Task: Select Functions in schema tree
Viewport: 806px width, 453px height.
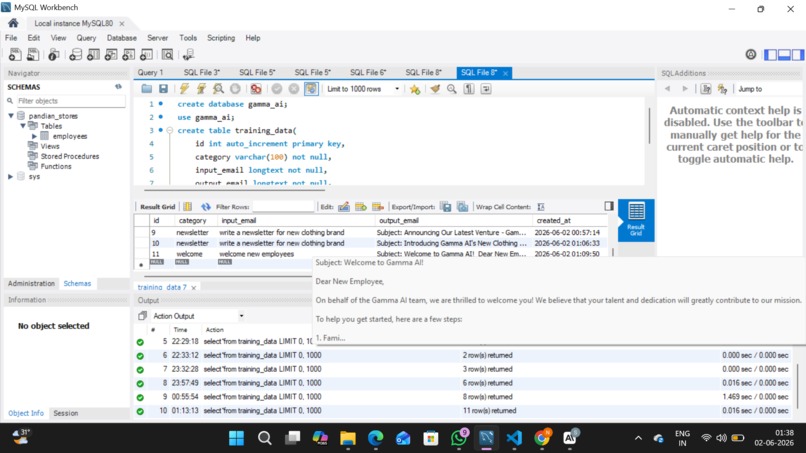Action: click(x=56, y=166)
